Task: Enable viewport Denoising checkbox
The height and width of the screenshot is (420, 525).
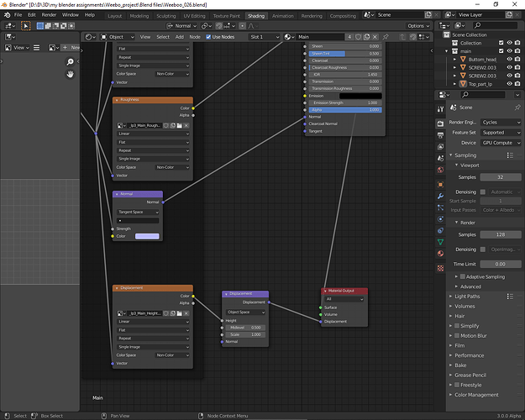Action: click(x=483, y=192)
